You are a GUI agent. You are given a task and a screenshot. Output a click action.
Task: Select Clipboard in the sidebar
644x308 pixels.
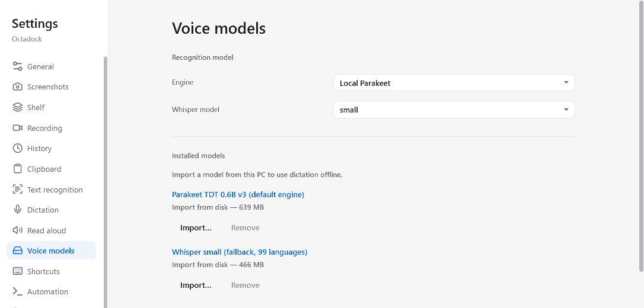[x=52, y=169]
